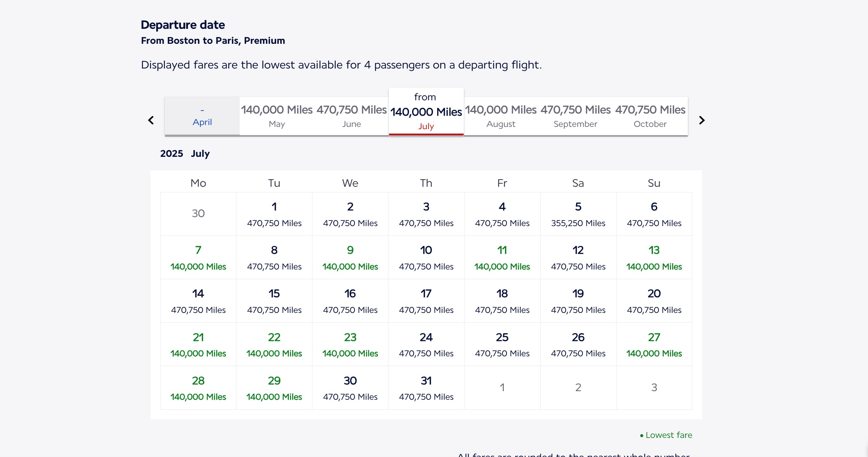Choose July 21 lowest fare

(198, 344)
